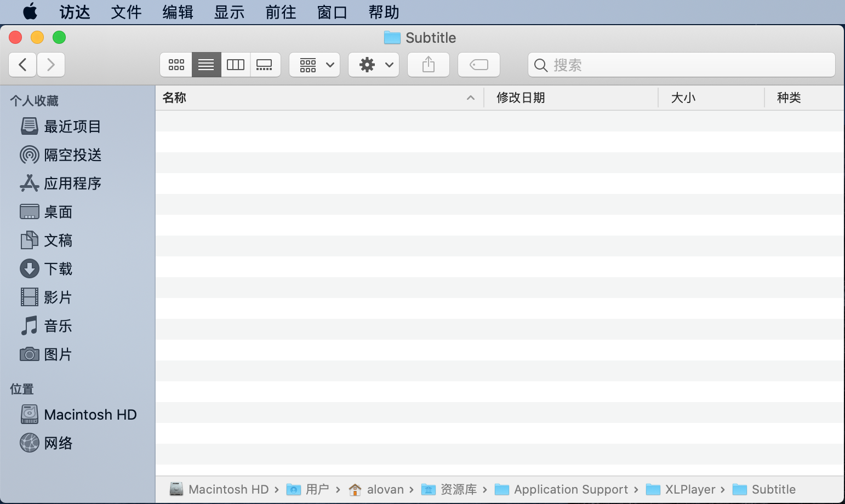
Task: Open 音乐 in the sidebar
Action: [x=58, y=326]
